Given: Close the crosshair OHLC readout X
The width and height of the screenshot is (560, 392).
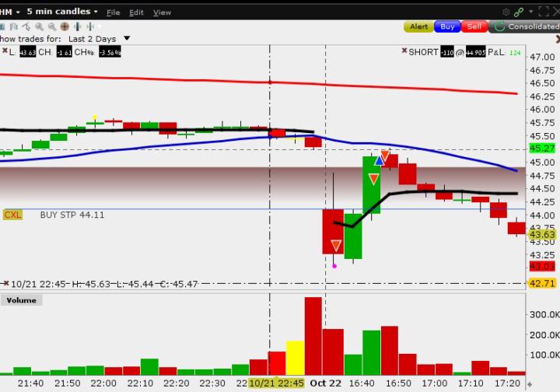Looking at the screenshot, I should pos(5,283).
